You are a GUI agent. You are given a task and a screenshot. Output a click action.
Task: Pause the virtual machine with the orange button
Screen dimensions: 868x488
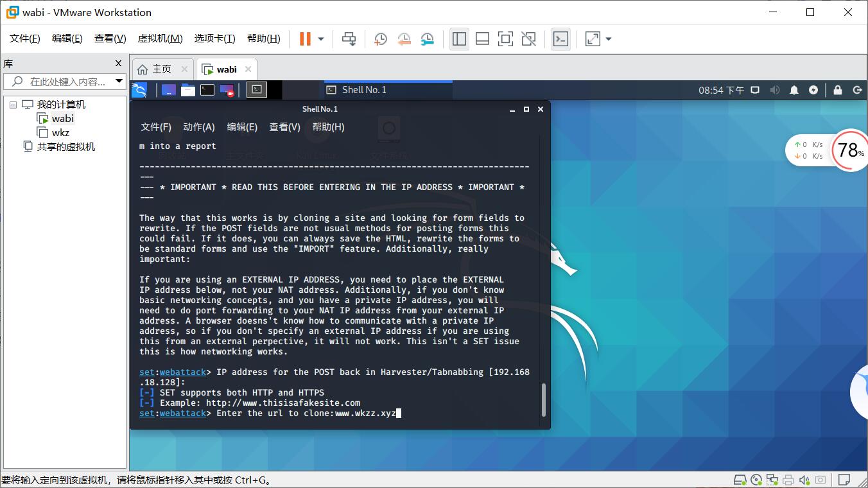tap(305, 39)
